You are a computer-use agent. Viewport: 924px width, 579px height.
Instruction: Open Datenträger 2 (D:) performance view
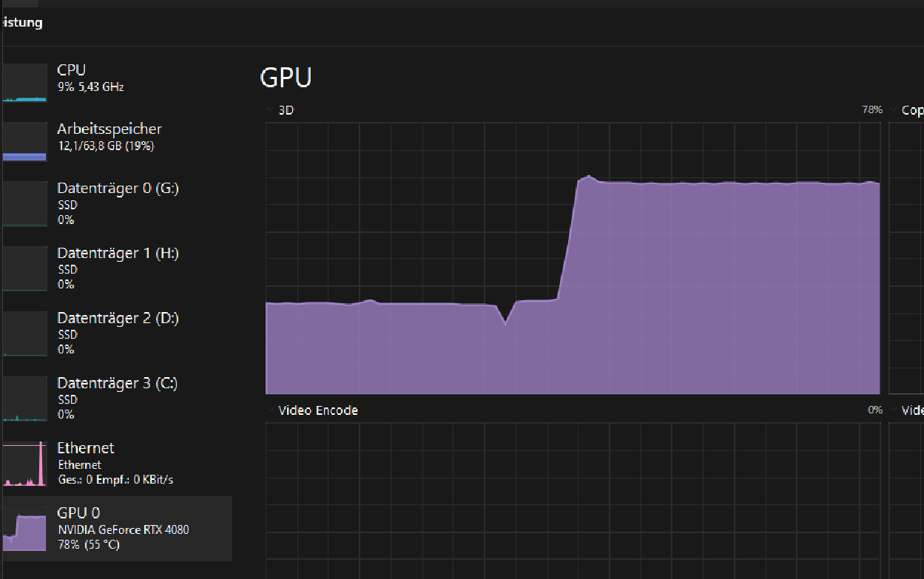pos(118,319)
